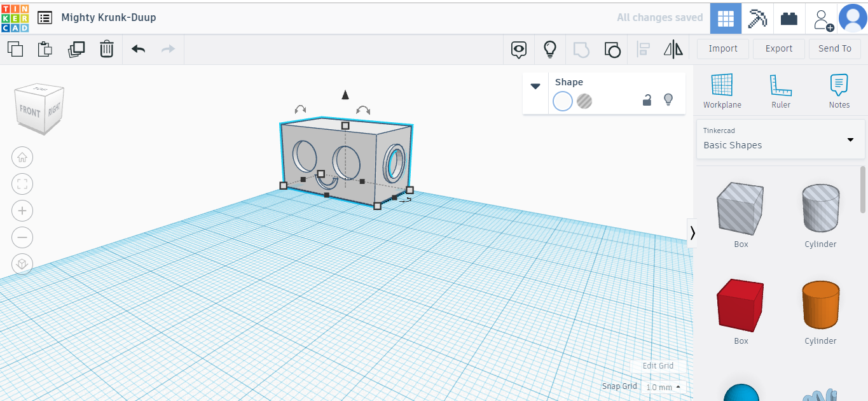Switch to Blocks pickaxe mode
The image size is (868, 401).
tap(757, 18)
